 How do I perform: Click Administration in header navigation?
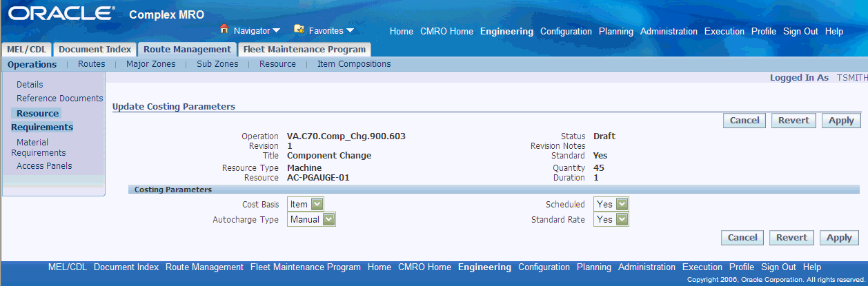click(669, 31)
